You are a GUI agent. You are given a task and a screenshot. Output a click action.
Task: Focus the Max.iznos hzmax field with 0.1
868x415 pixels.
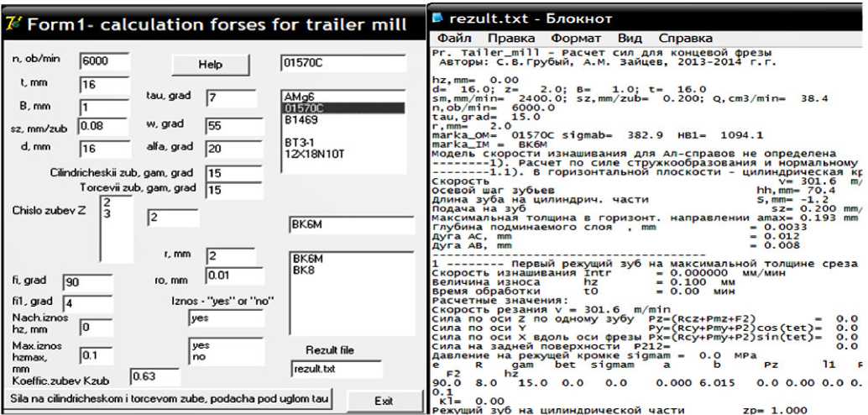[x=97, y=355]
